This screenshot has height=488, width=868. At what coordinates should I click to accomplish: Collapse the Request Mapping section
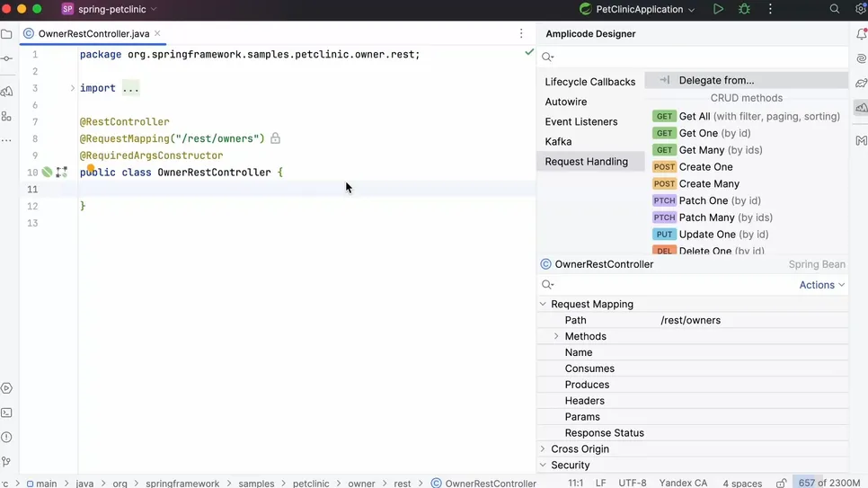(x=543, y=304)
